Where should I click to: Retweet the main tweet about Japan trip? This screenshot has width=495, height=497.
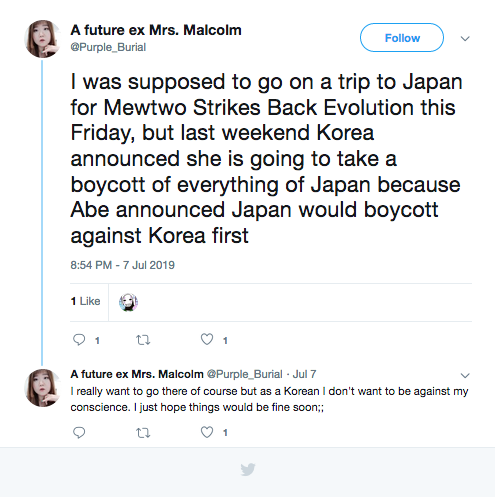[x=143, y=340]
